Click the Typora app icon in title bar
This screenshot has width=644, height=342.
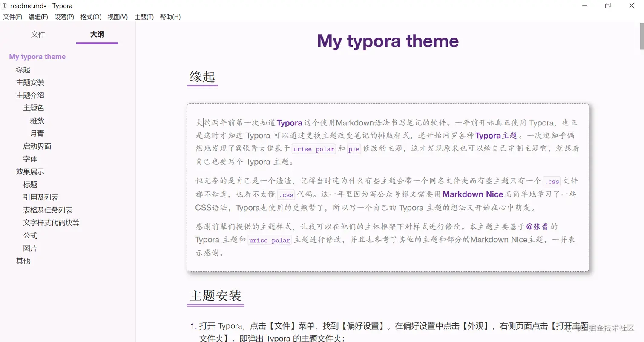(4, 6)
